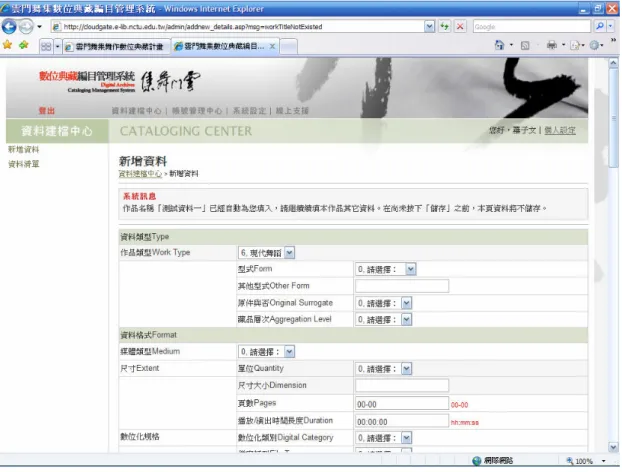Click the 個人設定 link
Viewport: 622px width, 472px height.
[x=560, y=130]
